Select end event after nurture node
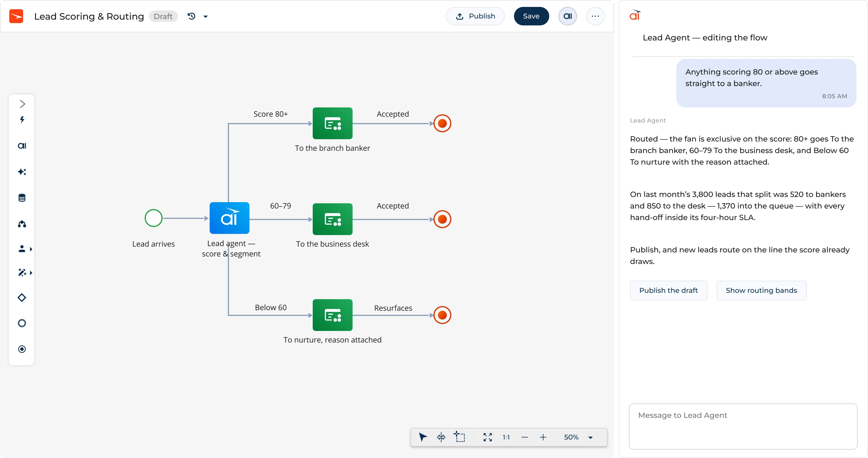 [x=442, y=315]
